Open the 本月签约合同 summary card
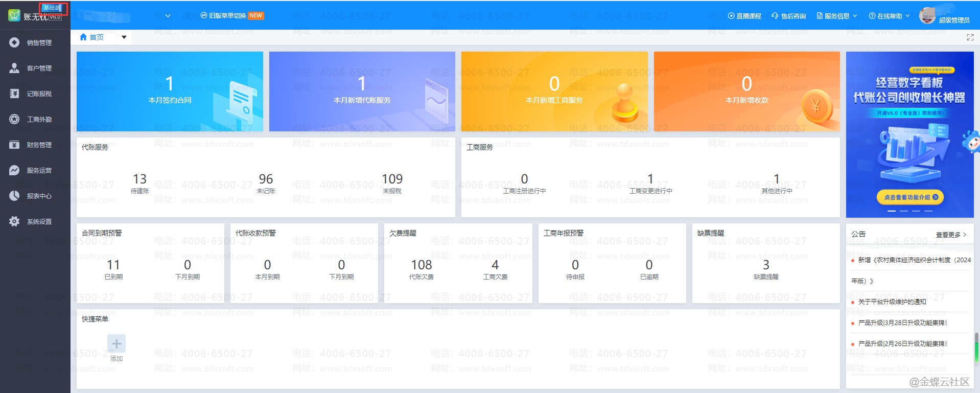This screenshot has height=393, width=980. click(x=170, y=91)
